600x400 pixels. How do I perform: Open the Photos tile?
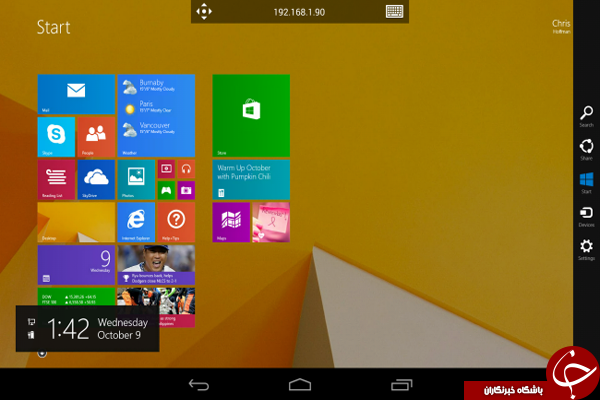(136, 180)
